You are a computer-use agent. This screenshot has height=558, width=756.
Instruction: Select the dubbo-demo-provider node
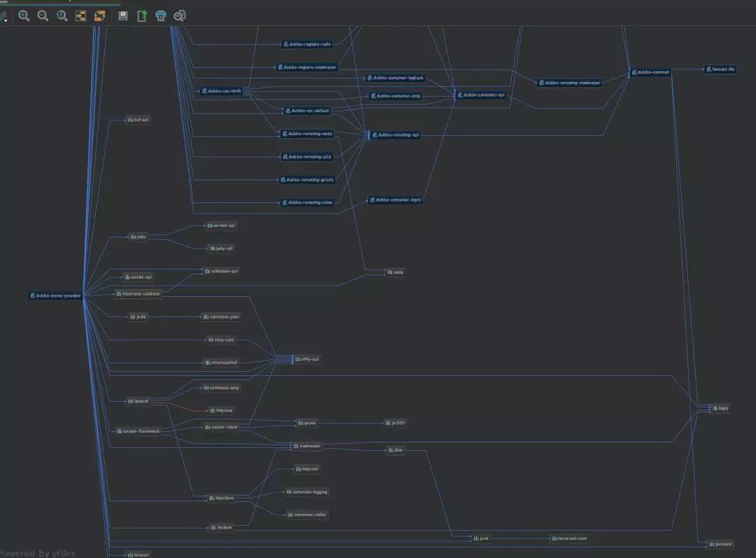tap(55, 295)
